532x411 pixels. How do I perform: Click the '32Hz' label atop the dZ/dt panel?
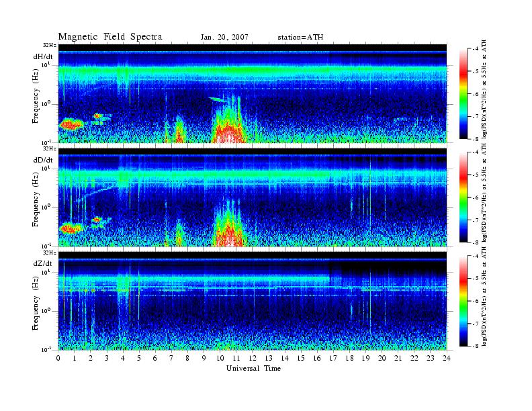point(50,253)
